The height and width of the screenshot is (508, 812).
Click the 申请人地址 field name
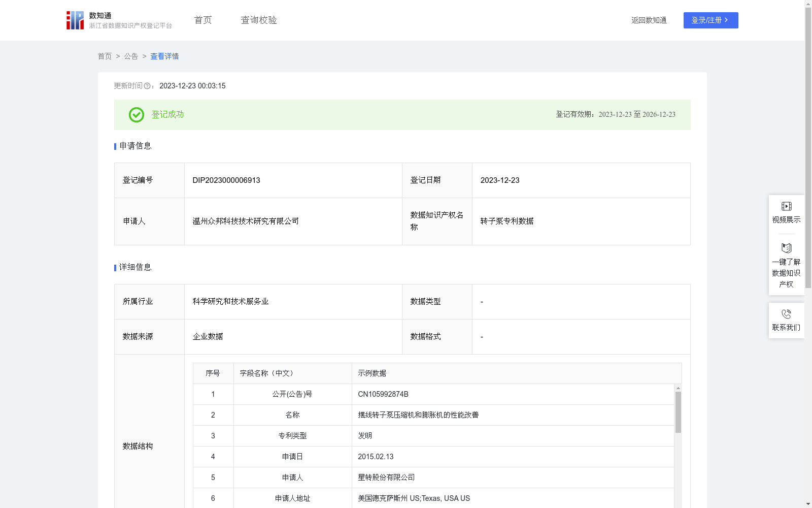pyautogui.click(x=292, y=498)
